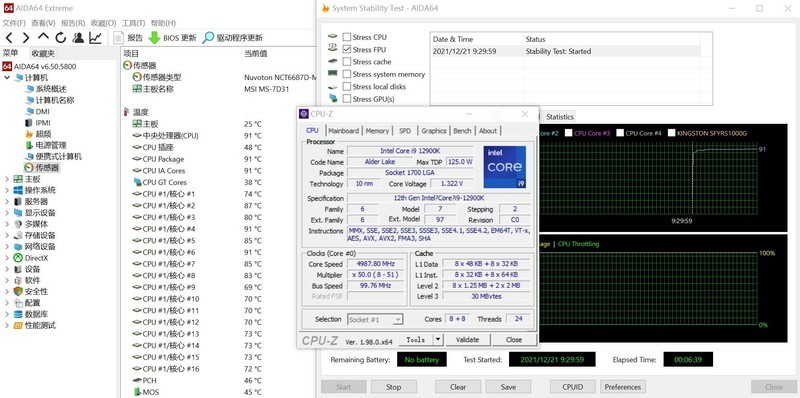
Task: Click the Stop button
Action: (x=393, y=387)
